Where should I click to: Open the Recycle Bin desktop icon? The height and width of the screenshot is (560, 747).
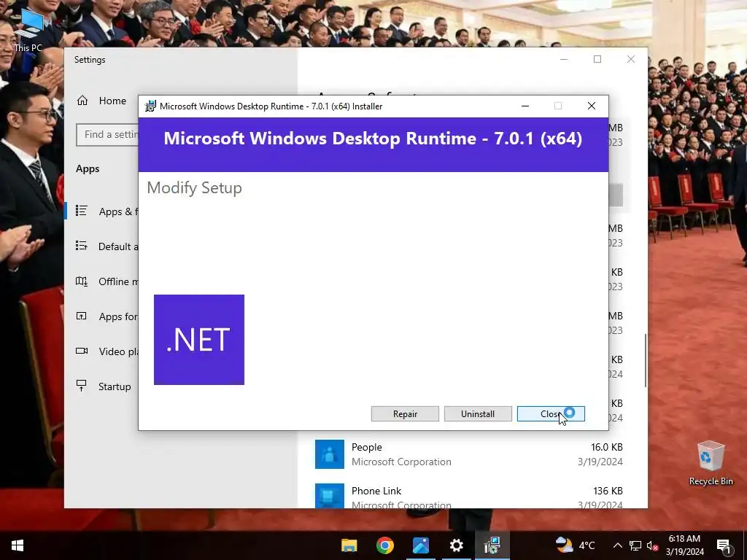(x=711, y=463)
